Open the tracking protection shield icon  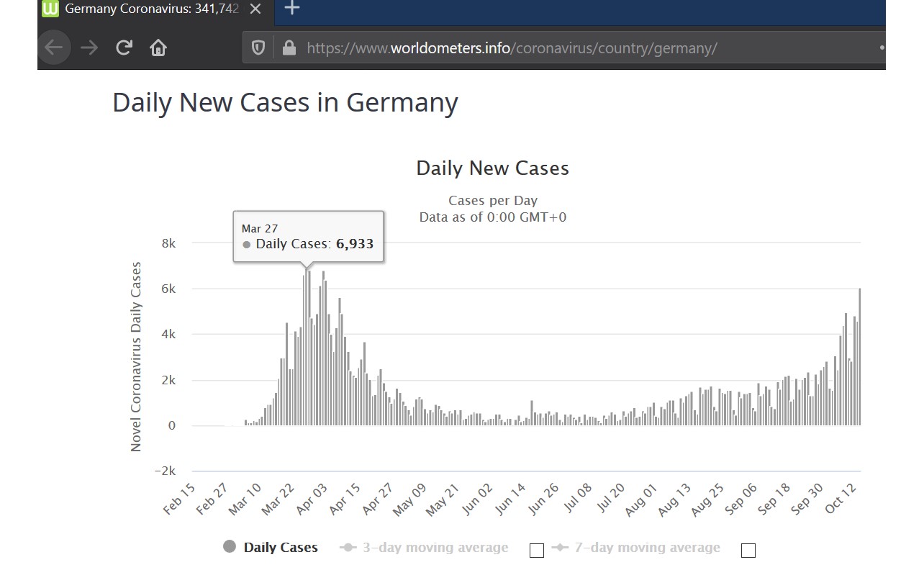click(258, 48)
